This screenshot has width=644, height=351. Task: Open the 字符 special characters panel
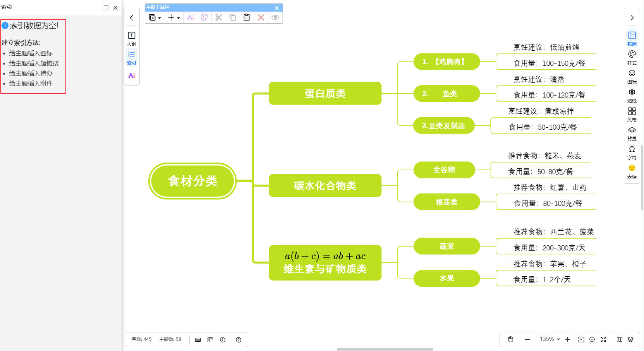632,152
